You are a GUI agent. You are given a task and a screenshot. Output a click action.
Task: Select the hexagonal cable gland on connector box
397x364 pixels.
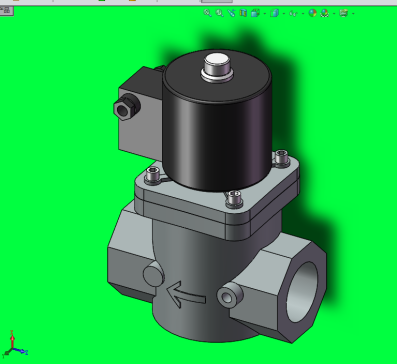127,106
